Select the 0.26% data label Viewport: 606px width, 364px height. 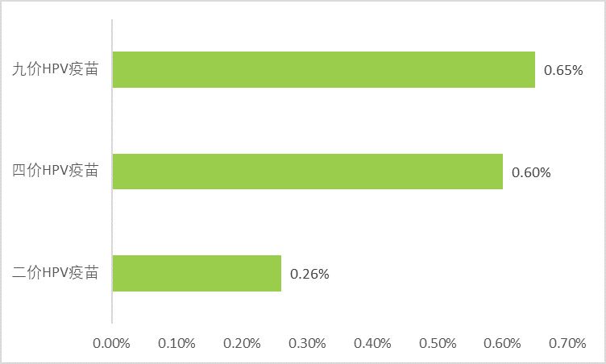click(x=309, y=274)
